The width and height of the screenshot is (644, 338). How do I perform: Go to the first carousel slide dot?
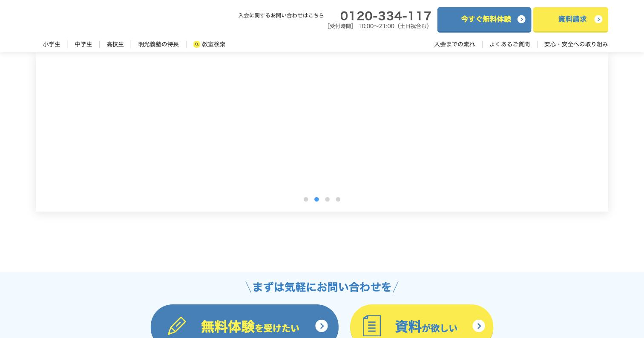pos(306,199)
